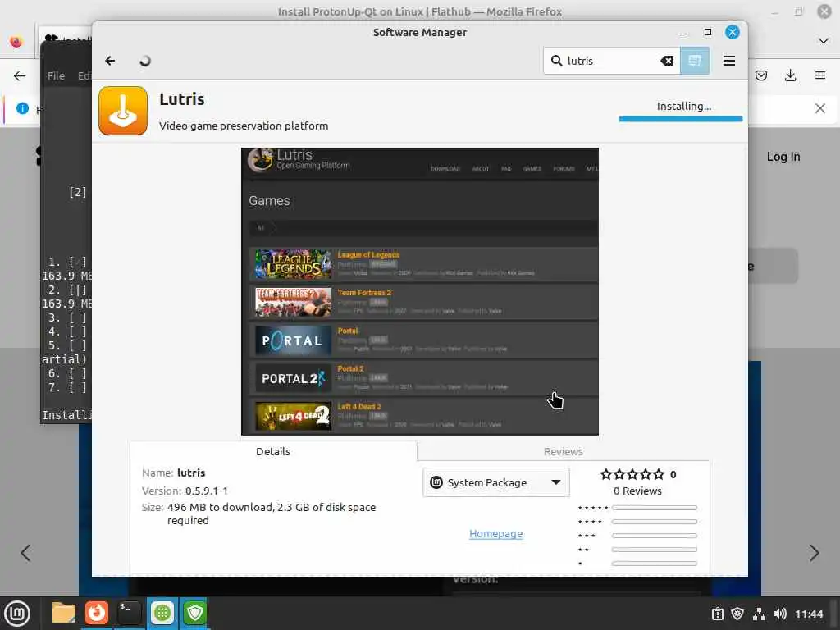
Task: Switch to the Reviews tab
Action: coord(563,452)
